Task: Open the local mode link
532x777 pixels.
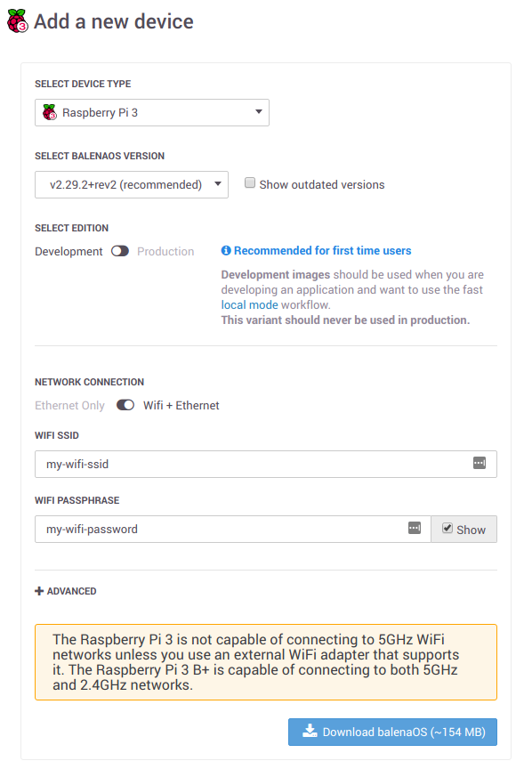Action: tap(249, 304)
